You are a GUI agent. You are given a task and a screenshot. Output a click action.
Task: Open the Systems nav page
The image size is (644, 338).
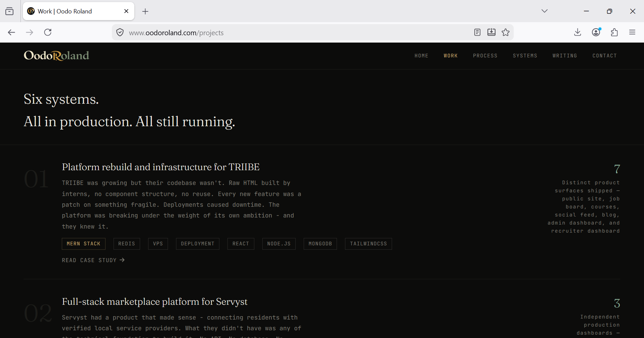(525, 56)
